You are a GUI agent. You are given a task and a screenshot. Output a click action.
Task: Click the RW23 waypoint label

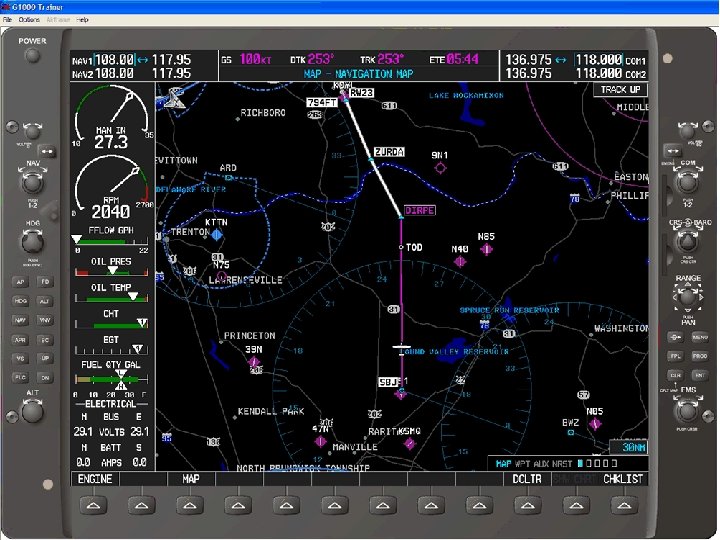tap(361, 93)
